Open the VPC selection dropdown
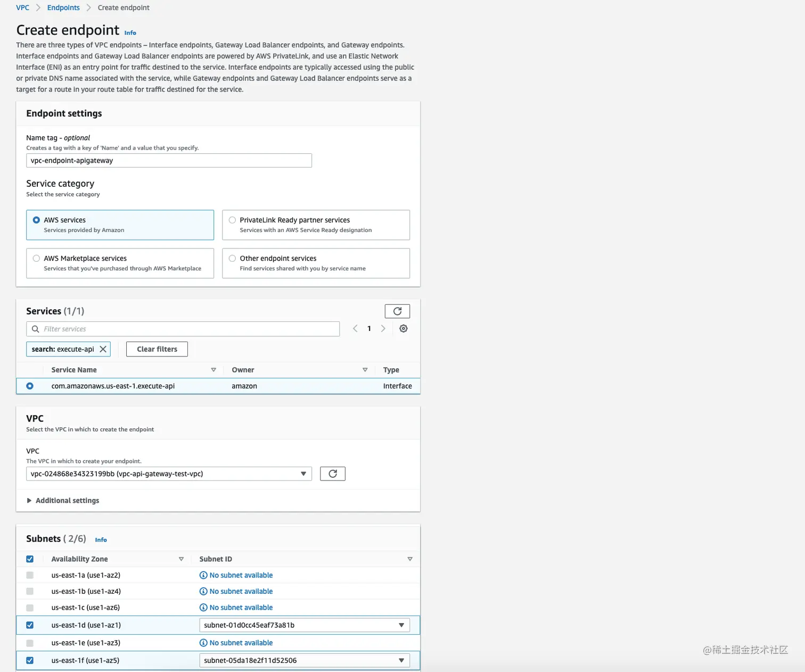805x672 pixels. 169,474
